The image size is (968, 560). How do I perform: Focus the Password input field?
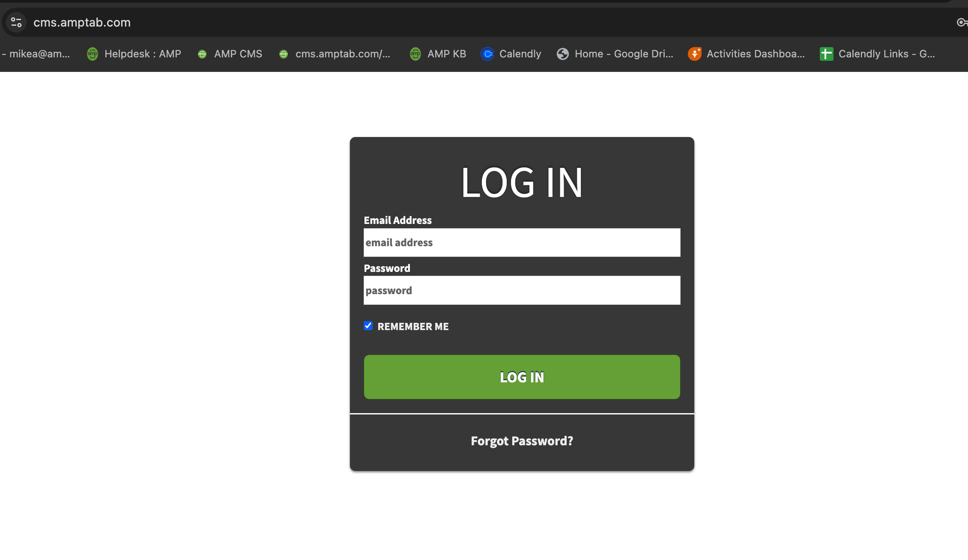(522, 291)
